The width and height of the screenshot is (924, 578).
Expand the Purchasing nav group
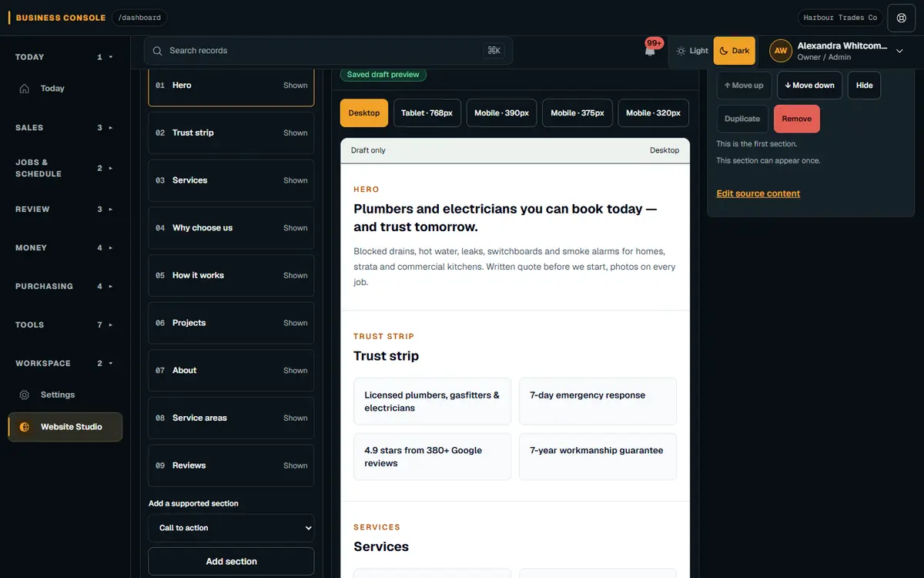(x=65, y=287)
